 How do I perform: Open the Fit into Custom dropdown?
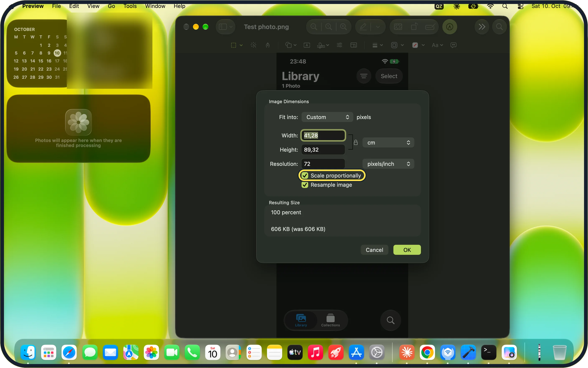coord(327,117)
